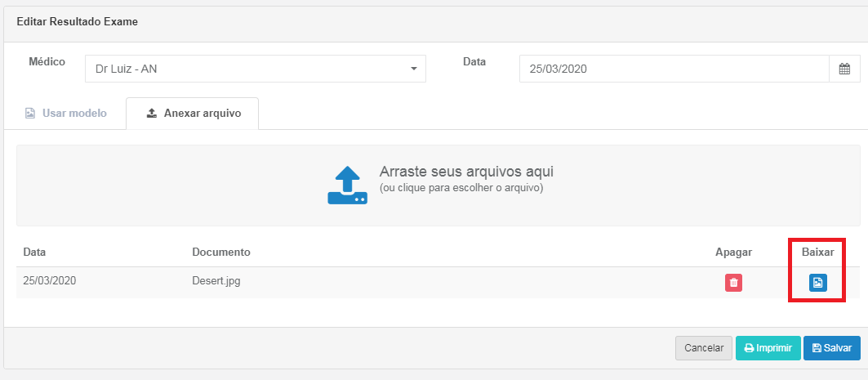The image size is (868, 380).
Task: Click "ou clique para escolher o arquivo" text
Action: (461, 188)
